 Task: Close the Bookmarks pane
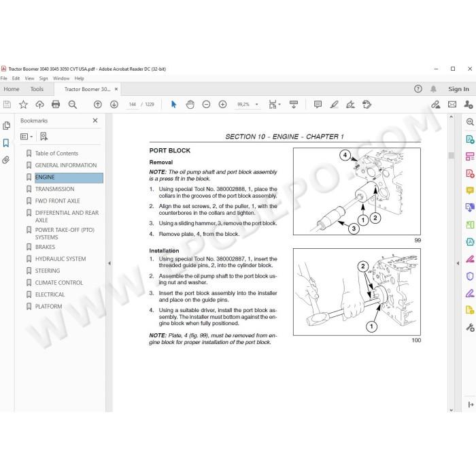pos(95,120)
